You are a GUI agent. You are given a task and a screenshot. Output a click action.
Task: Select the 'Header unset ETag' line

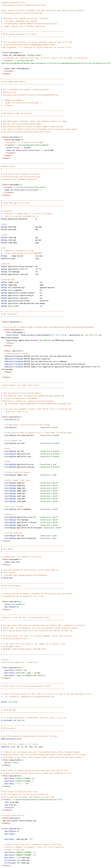[x=12, y=562]
